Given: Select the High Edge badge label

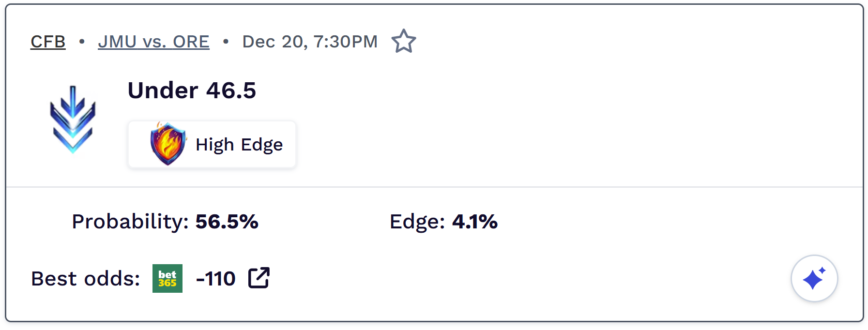Looking at the screenshot, I should coord(239,145).
